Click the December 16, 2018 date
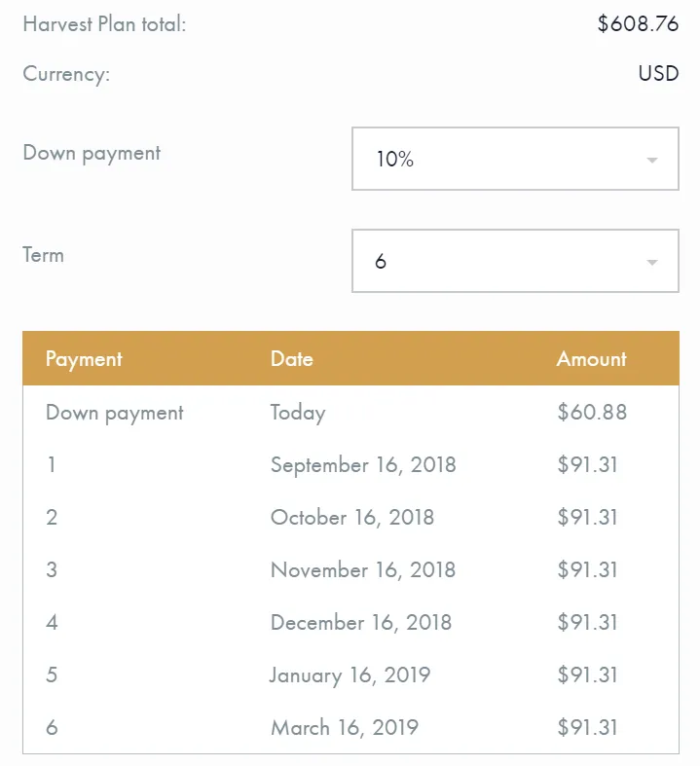700x766 pixels. [x=361, y=622]
